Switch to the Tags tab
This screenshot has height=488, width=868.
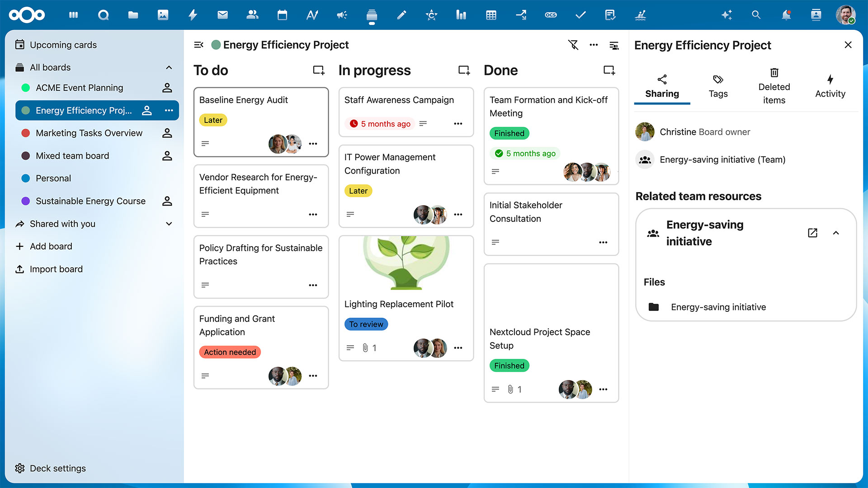(718, 86)
